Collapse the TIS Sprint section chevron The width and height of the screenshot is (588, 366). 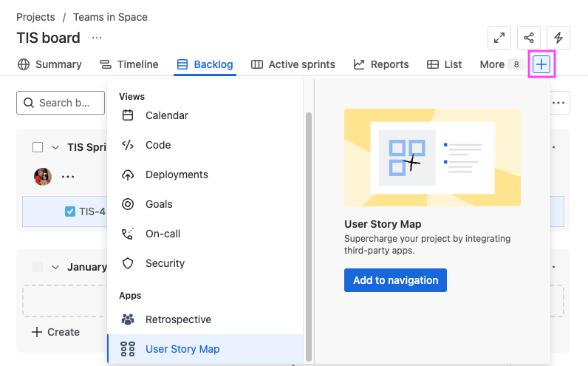pyautogui.click(x=55, y=147)
